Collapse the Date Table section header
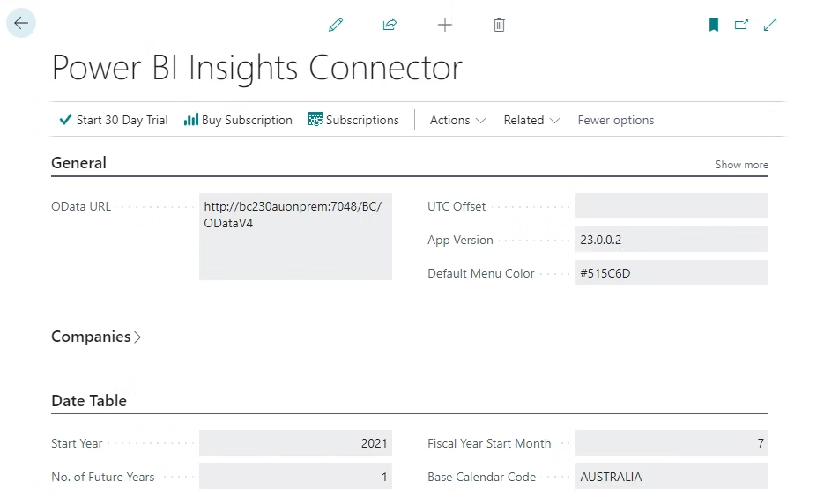The image size is (824, 504). (x=89, y=401)
